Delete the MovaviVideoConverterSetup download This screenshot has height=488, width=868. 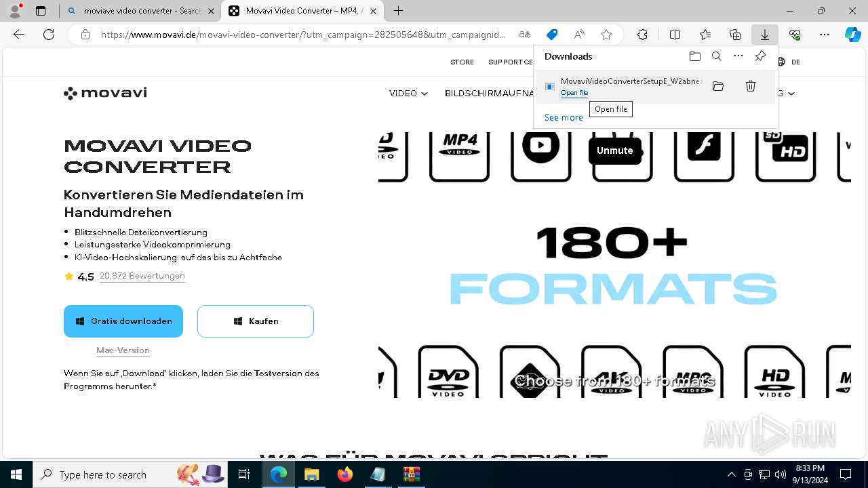pos(751,86)
